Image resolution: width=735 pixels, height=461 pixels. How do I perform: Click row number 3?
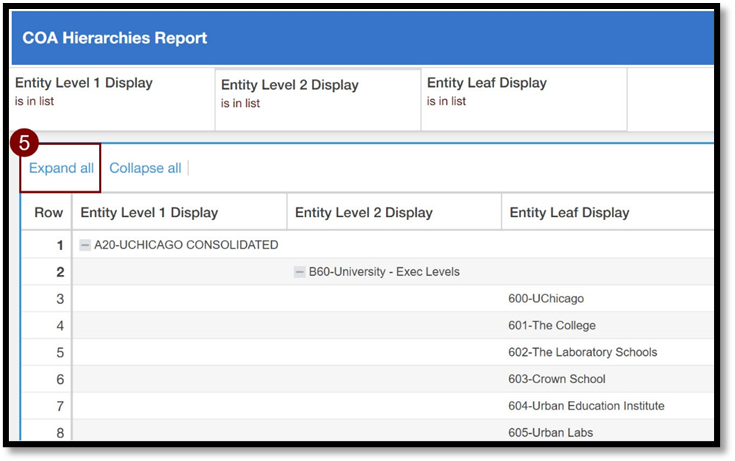tap(60, 299)
